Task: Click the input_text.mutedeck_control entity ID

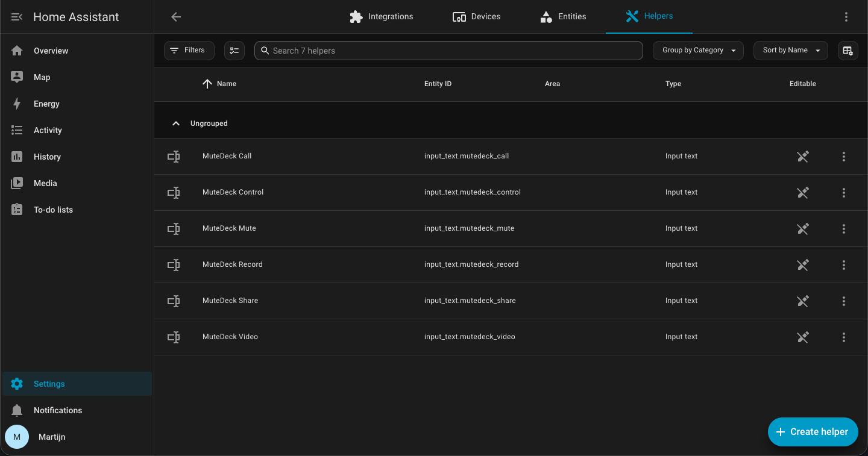Action: [x=473, y=192]
